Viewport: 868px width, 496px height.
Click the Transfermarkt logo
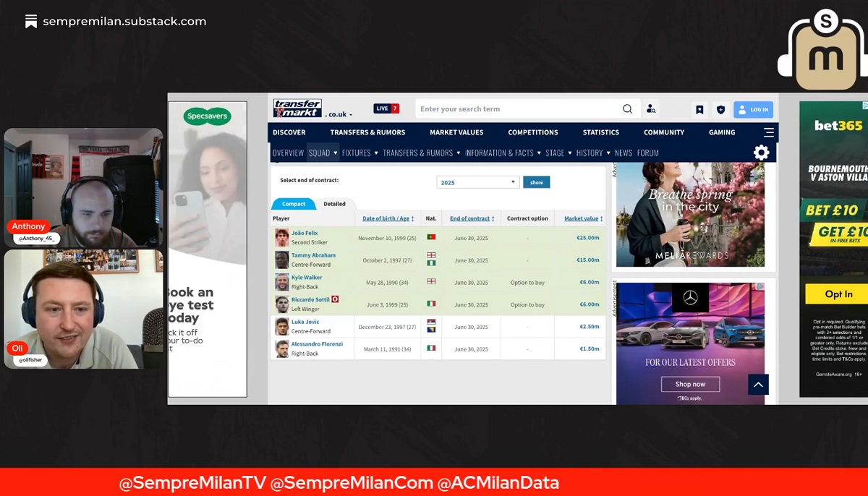coord(297,108)
